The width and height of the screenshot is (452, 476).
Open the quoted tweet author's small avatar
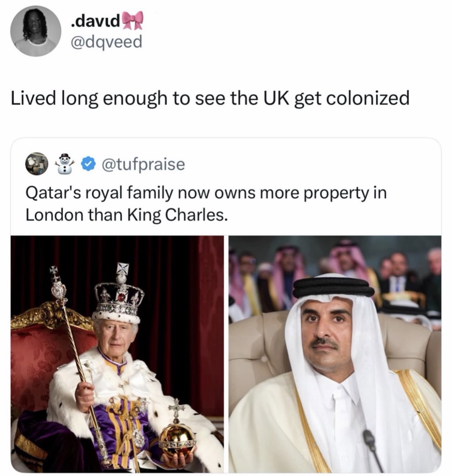pyautogui.click(x=37, y=164)
